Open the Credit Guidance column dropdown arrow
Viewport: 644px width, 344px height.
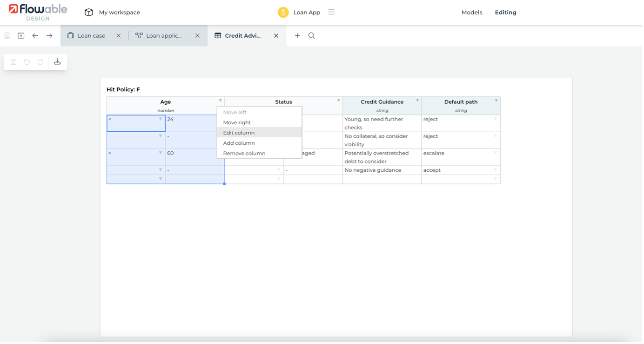417,101
